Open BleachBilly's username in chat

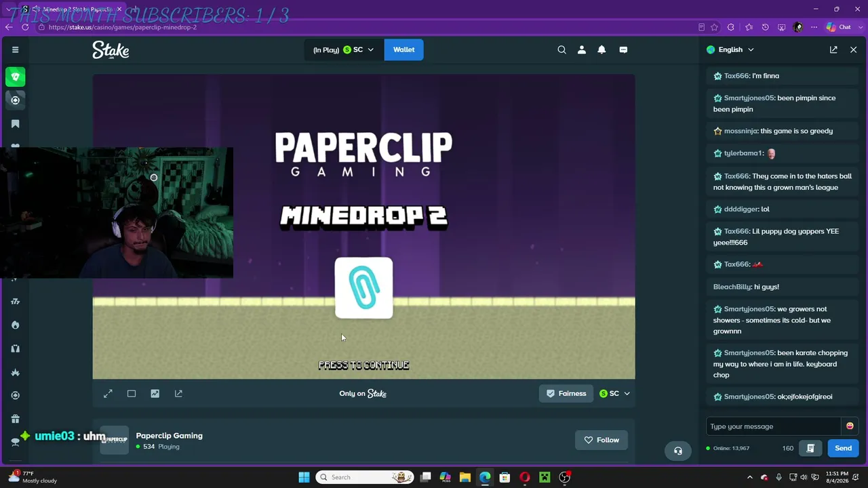click(x=732, y=287)
